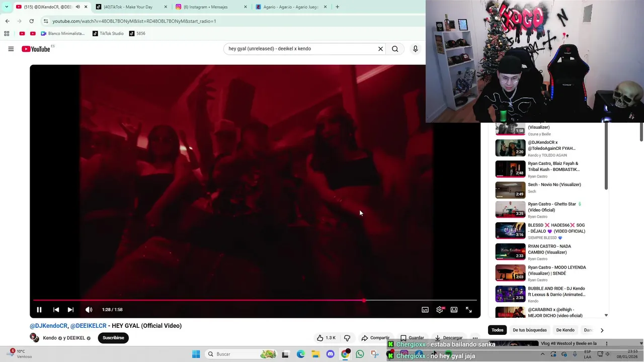
Task: Open WhatsApp from taskbar
Action: click(x=360, y=354)
